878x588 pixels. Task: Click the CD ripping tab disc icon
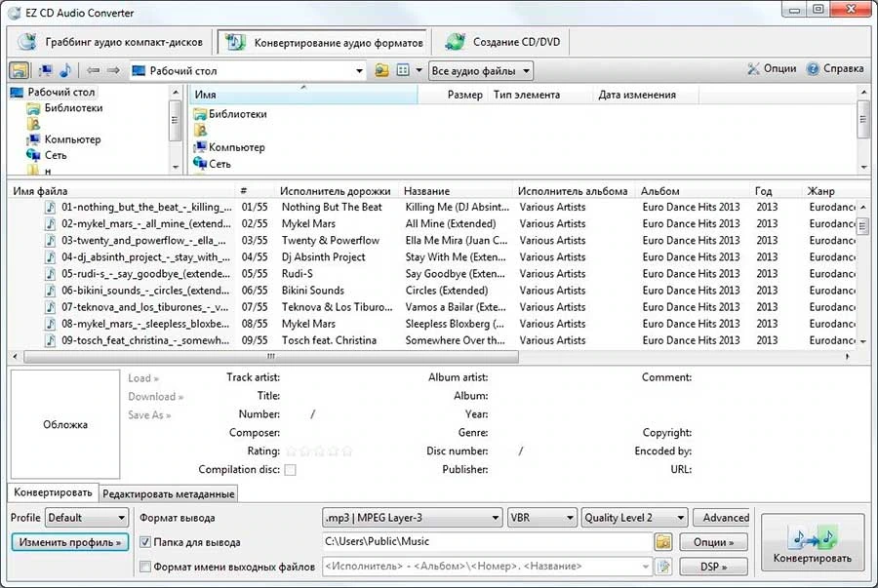(x=27, y=42)
